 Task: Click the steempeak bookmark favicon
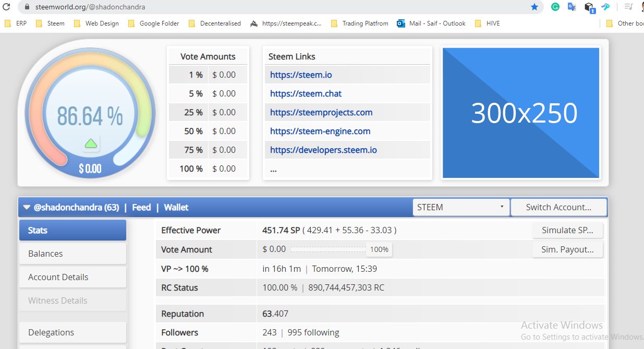[254, 23]
